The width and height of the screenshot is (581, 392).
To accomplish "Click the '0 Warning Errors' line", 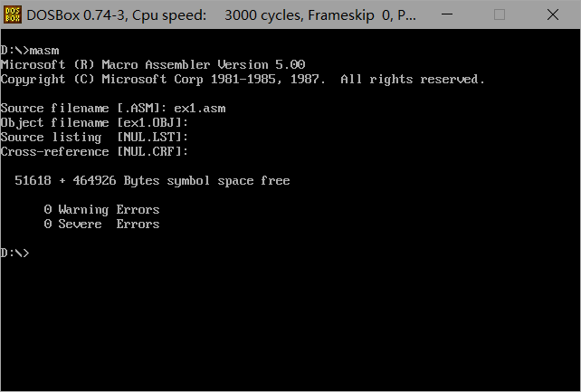I will click(x=101, y=210).
